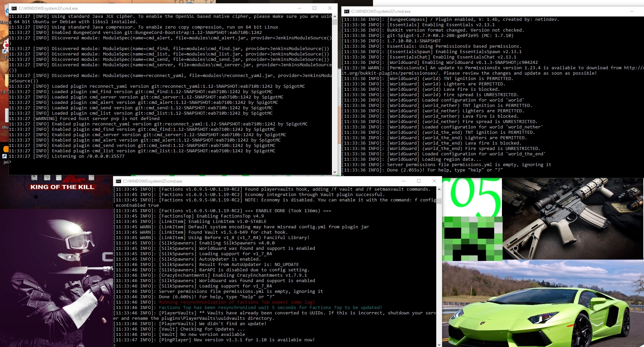Screen dimensions: 644x347
Task: Click the 'Enabling WorldGuard v6.1.3-SNAPSHOT' line
Action: (x=440, y=63)
